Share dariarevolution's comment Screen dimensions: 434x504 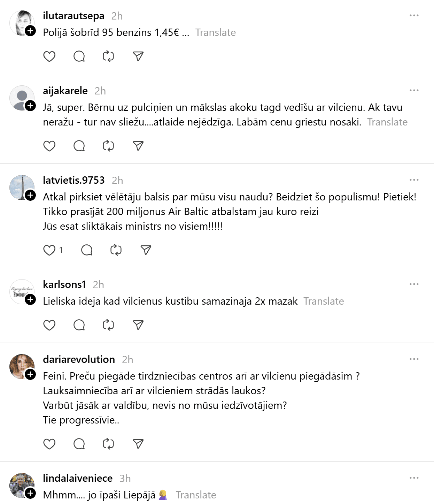point(138,444)
